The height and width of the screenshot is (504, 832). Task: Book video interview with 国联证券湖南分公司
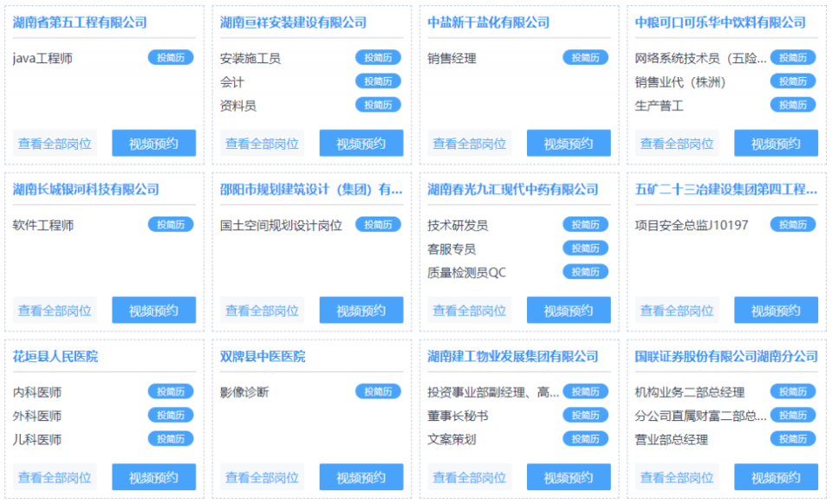(x=777, y=477)
